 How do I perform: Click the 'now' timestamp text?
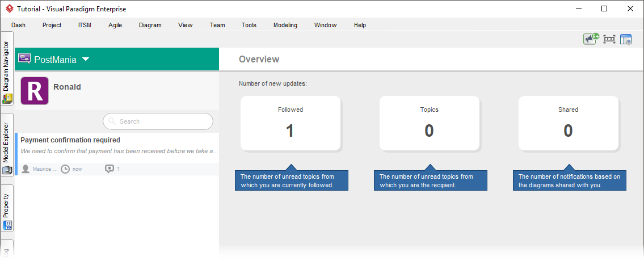[77, 169]
